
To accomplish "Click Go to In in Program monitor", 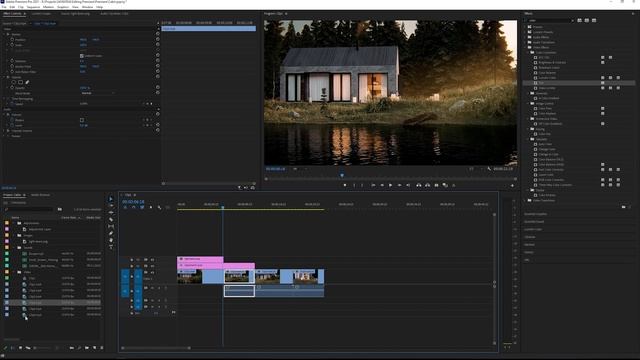I will coord(373,185).
